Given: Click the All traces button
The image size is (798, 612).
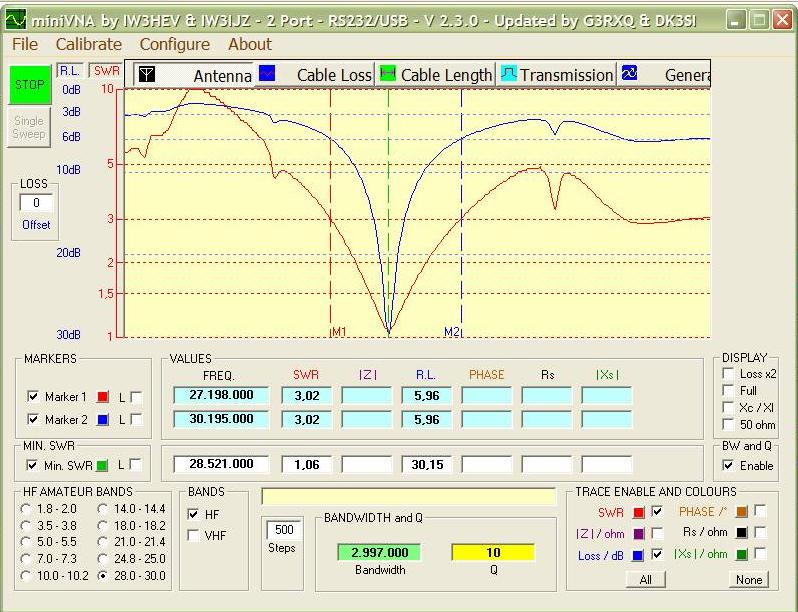Looking at the screenshot, I should pos(646,580).
